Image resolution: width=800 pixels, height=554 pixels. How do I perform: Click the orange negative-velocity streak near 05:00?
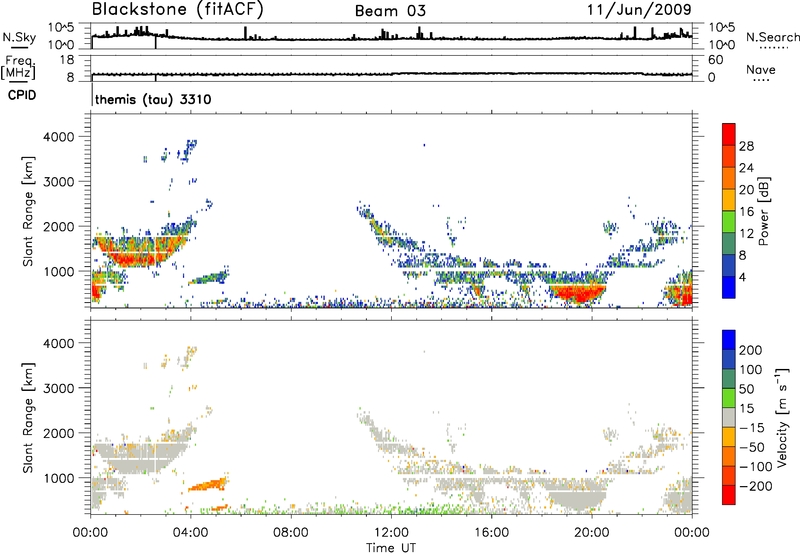coord(208,485)
